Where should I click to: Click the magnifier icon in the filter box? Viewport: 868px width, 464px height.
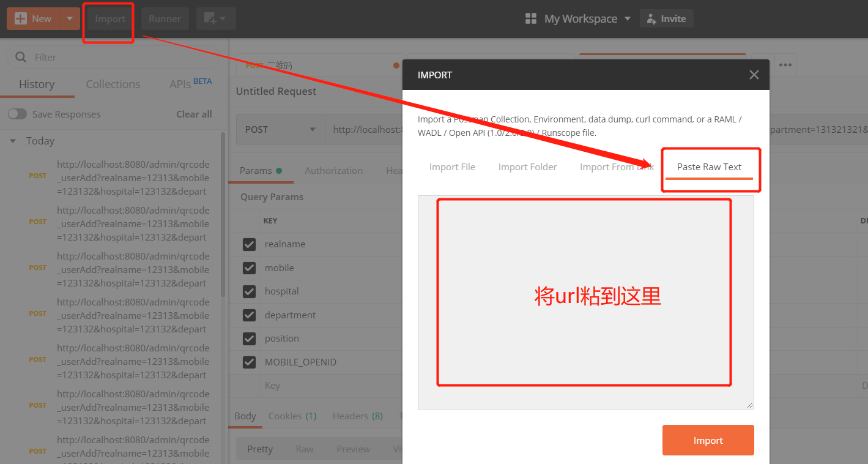(21, 56)
